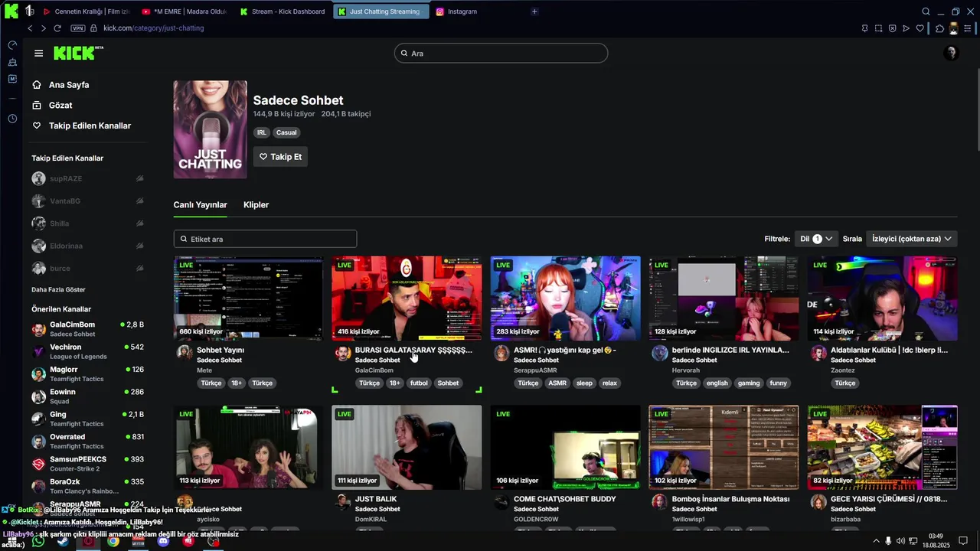This screenshot has height=551, width=980.
Task: Click the Zaontez channel avatar
Action: pyautogui.click(x=818, y=353)
